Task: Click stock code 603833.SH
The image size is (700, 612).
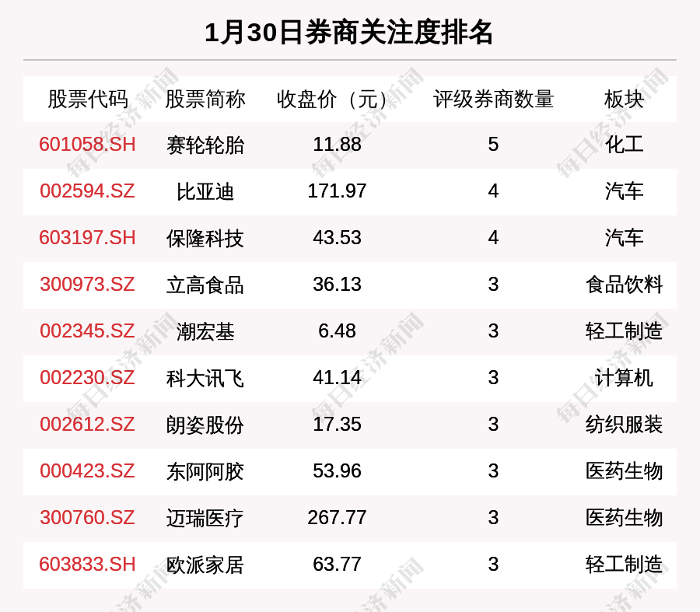Action: 87,565
